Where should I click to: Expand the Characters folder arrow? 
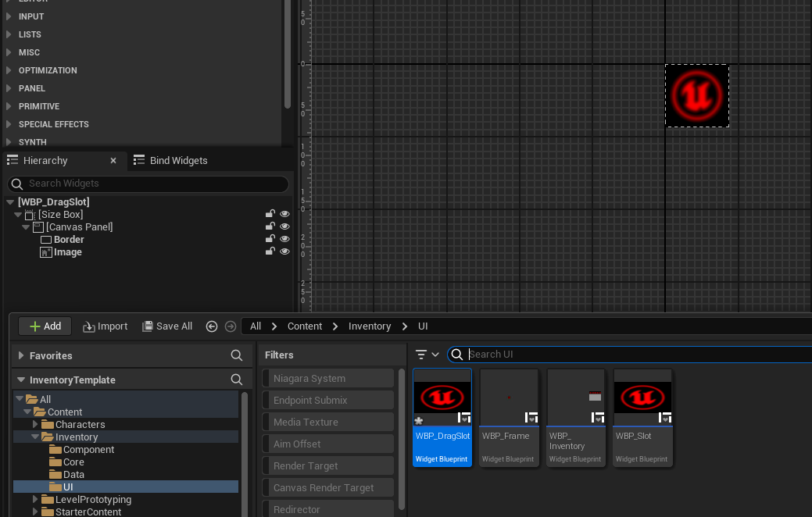coord(35,424)
